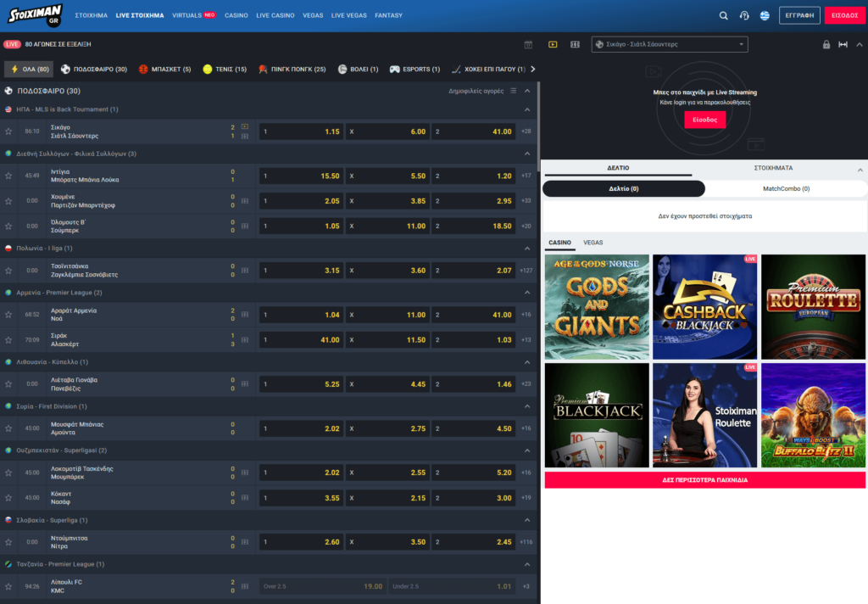Collapse the Λιθουανία - Κύπελλο section
This screenshot has width=868, height=604.
click(x=527, y=362)
